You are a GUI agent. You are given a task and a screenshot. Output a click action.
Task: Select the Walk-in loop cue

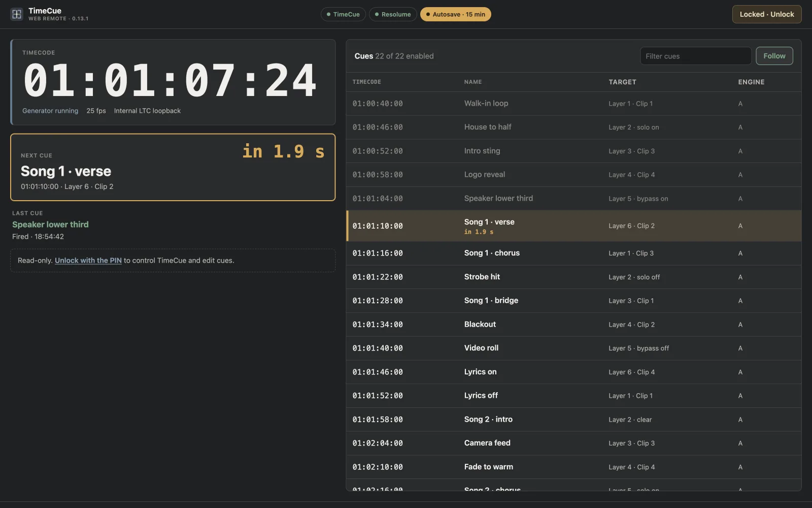point(573,104)
